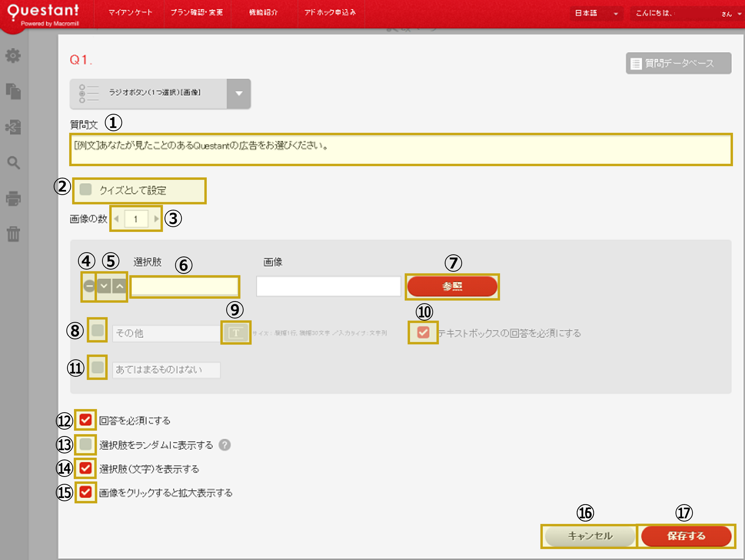Image resolution: width=745 pixels, height=560 pixels.
Task: Click the copy pages icon in sidebar
Action: [x=13, y=91]
